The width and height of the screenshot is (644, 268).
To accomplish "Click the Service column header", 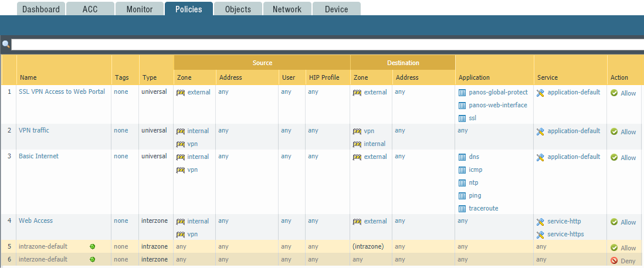I will [547, 77].
